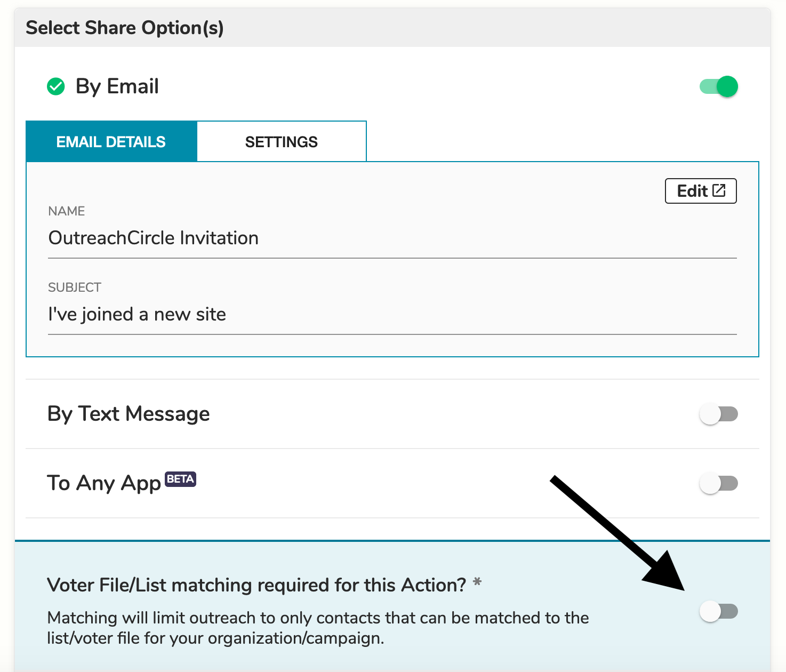
Task: Open the SETTINGS tab
Action: (282, 142)
